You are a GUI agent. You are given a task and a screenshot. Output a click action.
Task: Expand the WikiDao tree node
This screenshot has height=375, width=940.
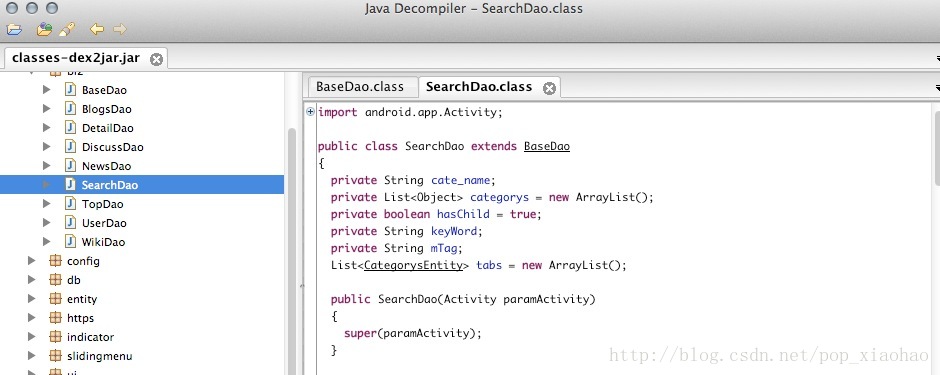pyautogui.click(x=47, y=241)
